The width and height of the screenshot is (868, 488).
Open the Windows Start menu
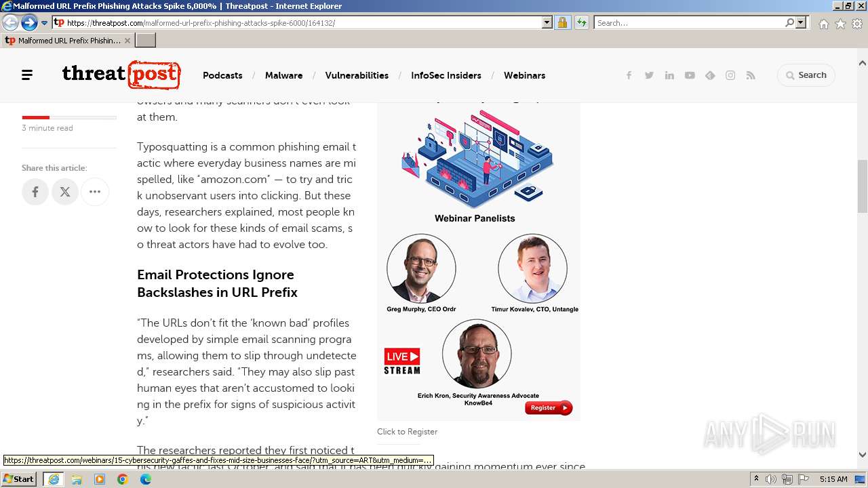(19, 479)
